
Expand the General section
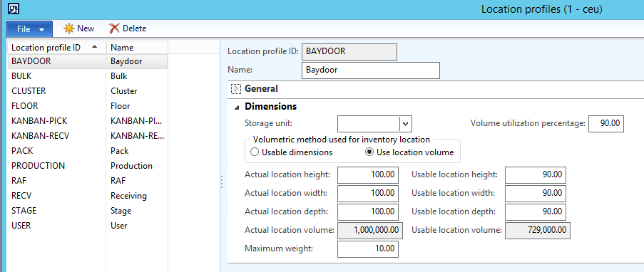[x=236, y=88]
